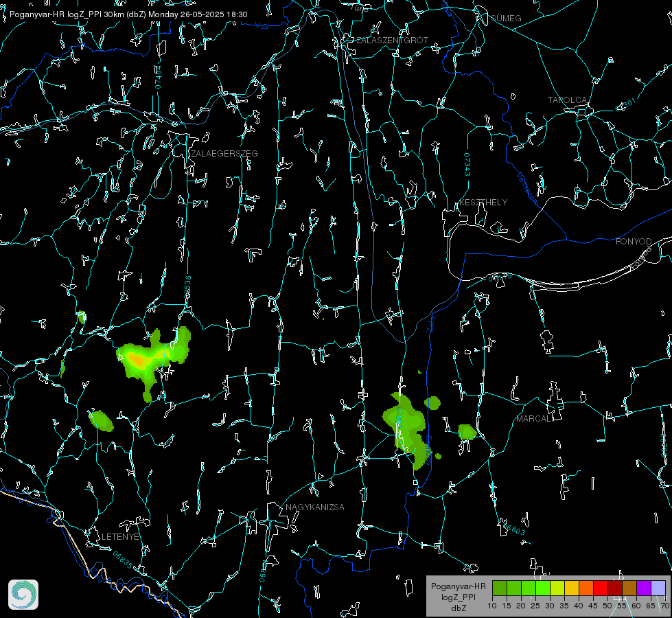The image size is (672, 618).
Task: Click the logZ_PPI legend label
Action: pos(458,597)
